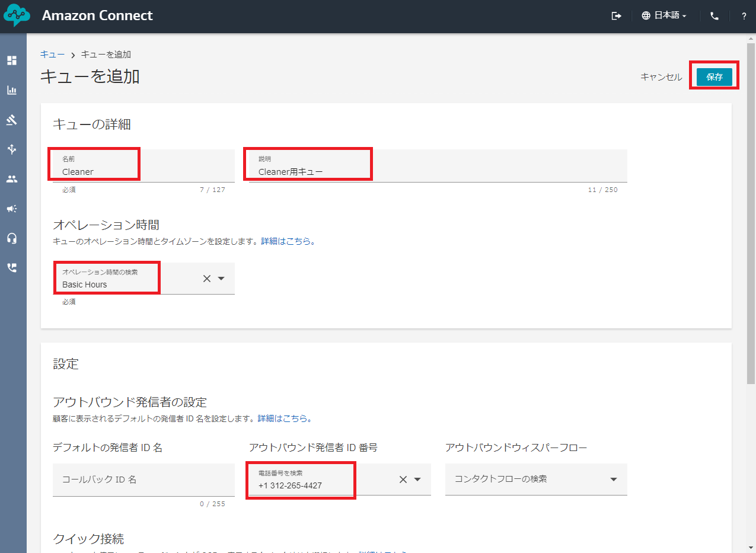Viewport: 756px width, 553px height.
Task: Open the コンタクトフローの検索 dropdown
Action: (x=536, y=479)
